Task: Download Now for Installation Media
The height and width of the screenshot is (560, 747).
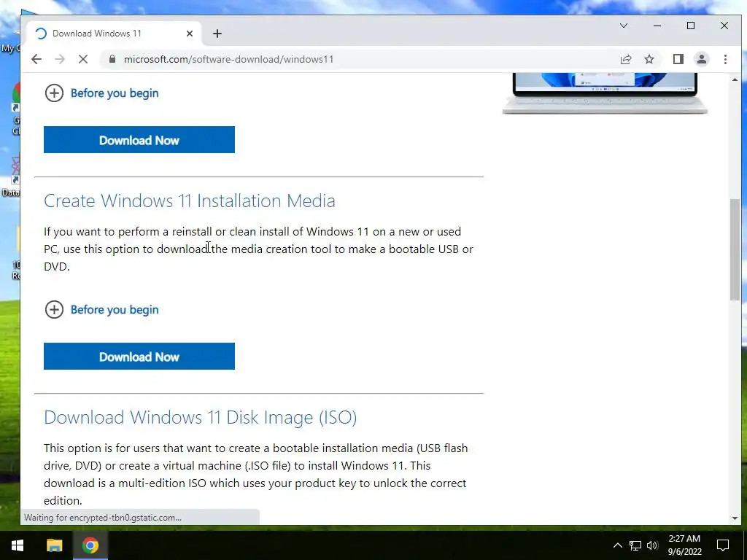Action: [x=139, y=356]
